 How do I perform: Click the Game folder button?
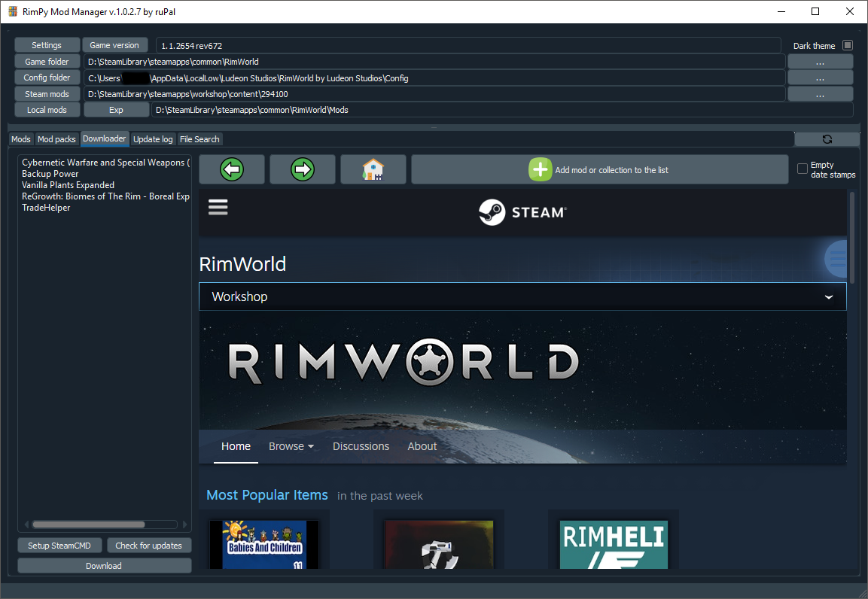tap(47, 62)
